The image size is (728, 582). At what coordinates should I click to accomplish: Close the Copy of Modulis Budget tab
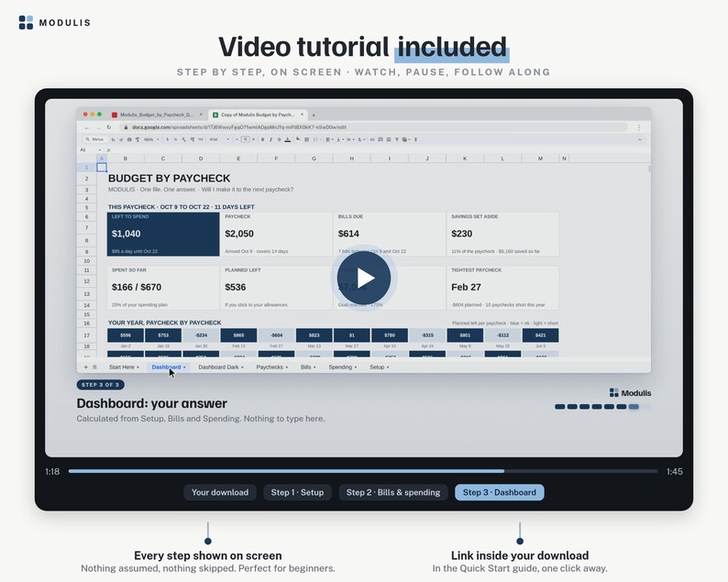303,115
